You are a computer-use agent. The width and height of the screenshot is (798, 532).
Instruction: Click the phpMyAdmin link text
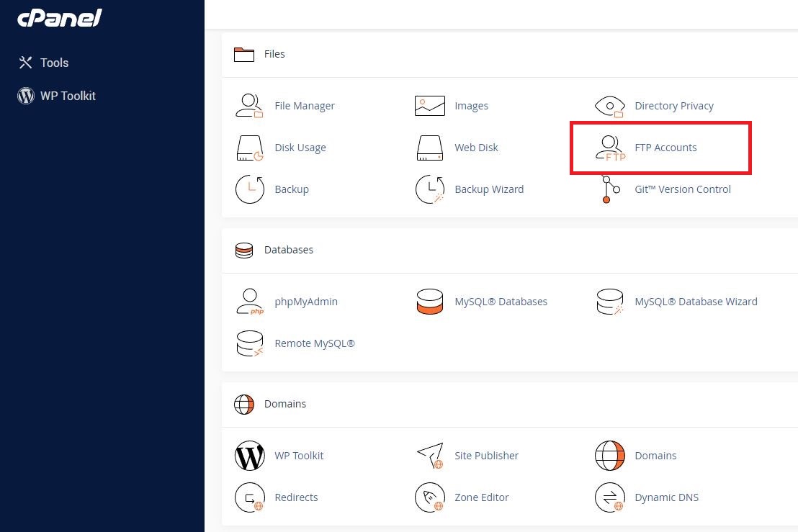pyautogui.click(x=306, y=302)
